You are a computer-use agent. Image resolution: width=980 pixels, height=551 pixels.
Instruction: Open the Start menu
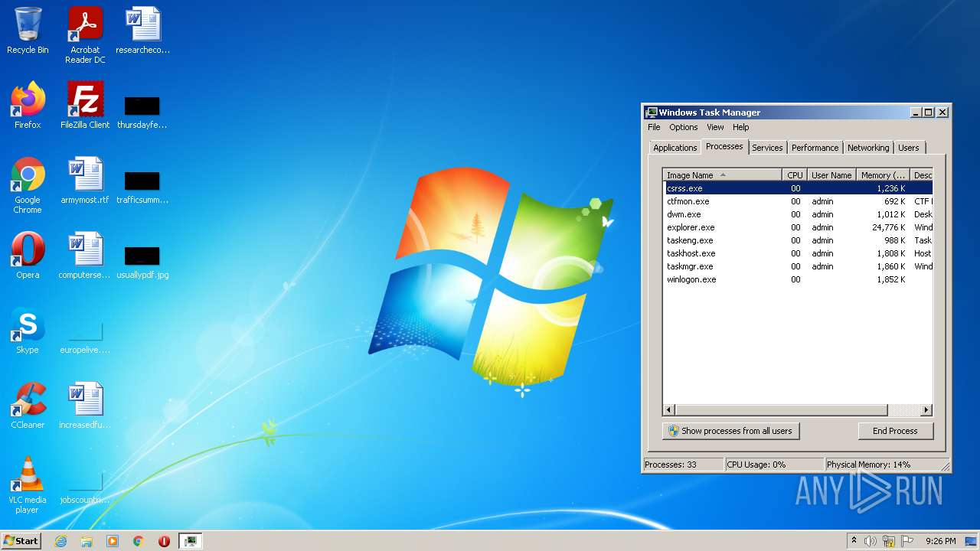pos(21,541)
